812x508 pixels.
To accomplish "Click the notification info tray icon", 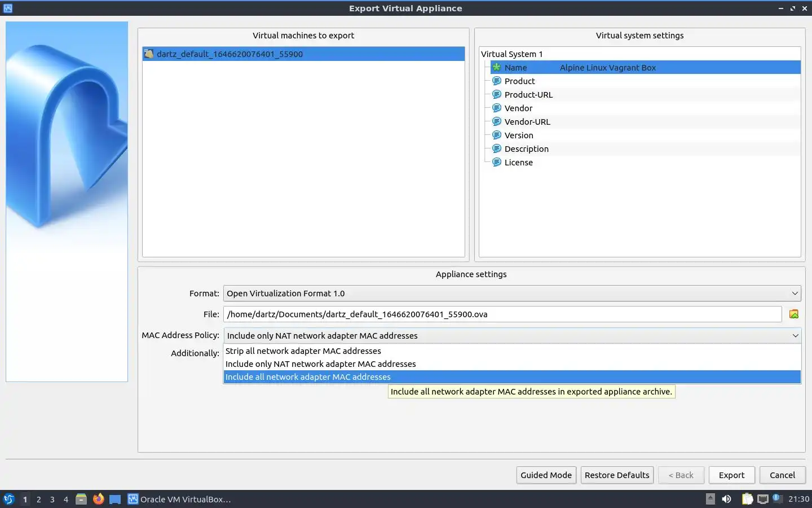I will coord(777,498).
